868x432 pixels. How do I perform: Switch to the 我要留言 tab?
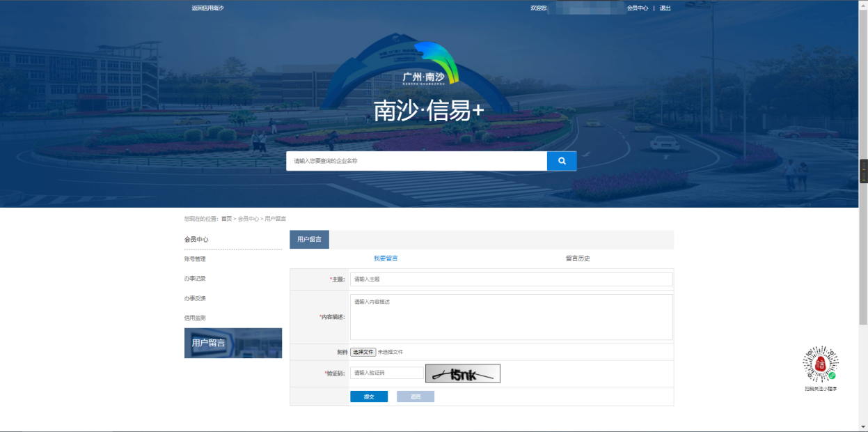[386, 259]
